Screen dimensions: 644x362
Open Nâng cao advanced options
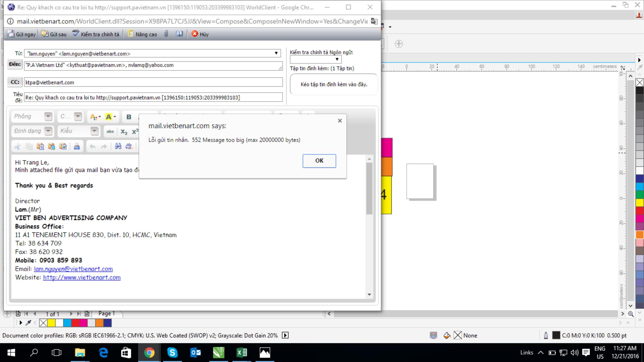tap(142, 34)
